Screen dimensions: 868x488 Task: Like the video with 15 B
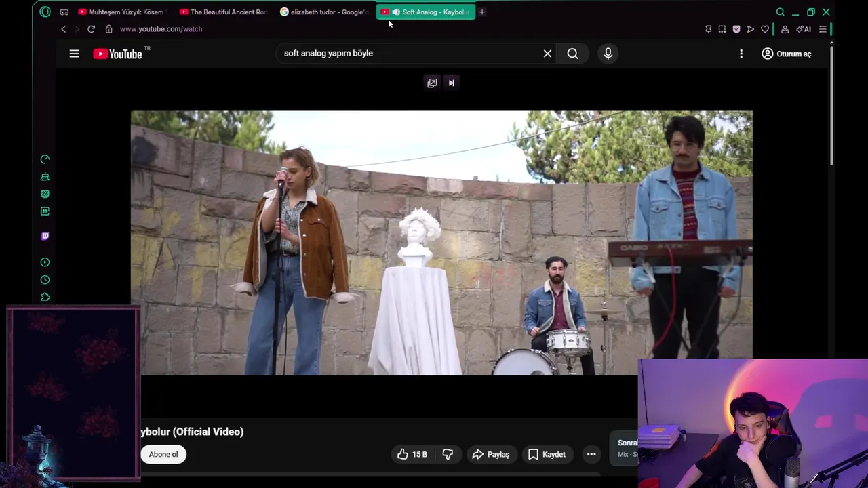click(412, 454)
